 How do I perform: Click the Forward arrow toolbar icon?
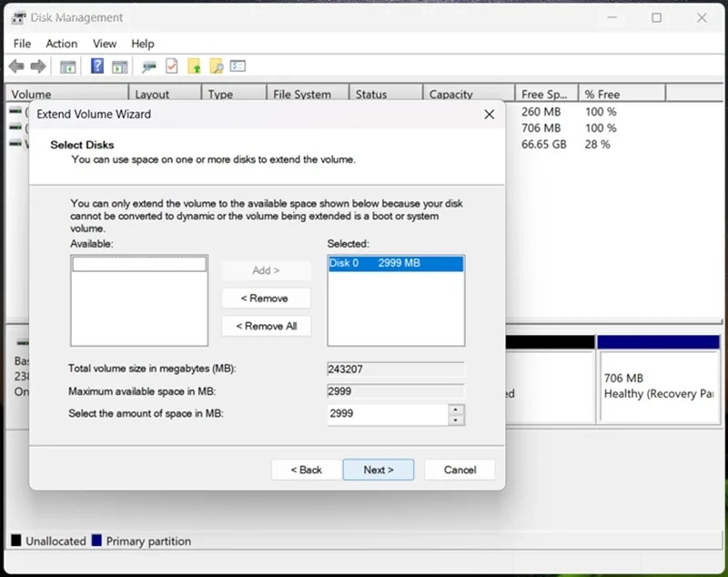[38, 66]
